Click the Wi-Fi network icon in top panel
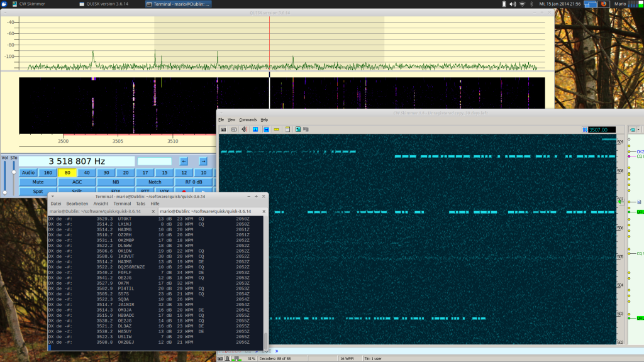The height and width of the screenshot is (362, 644). (521, 4)
